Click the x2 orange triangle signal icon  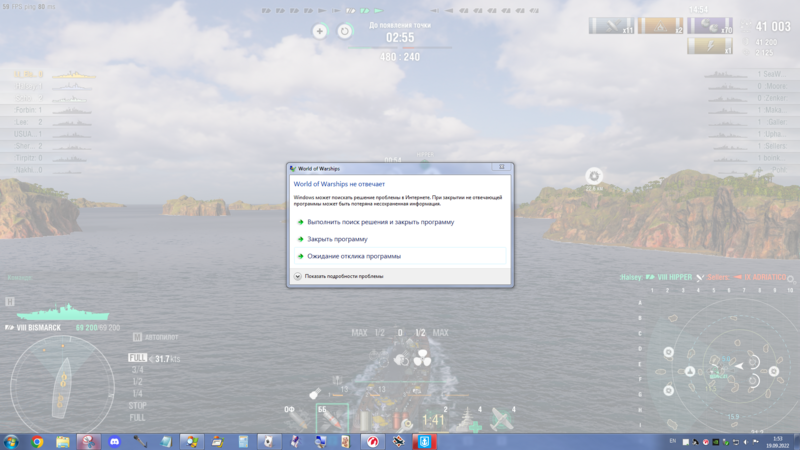point(660,26)
